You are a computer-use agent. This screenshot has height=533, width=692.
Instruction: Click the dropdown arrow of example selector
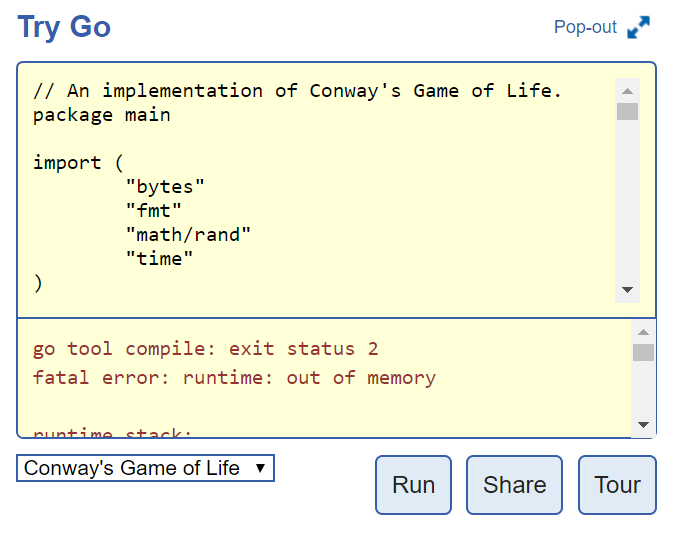260,468
